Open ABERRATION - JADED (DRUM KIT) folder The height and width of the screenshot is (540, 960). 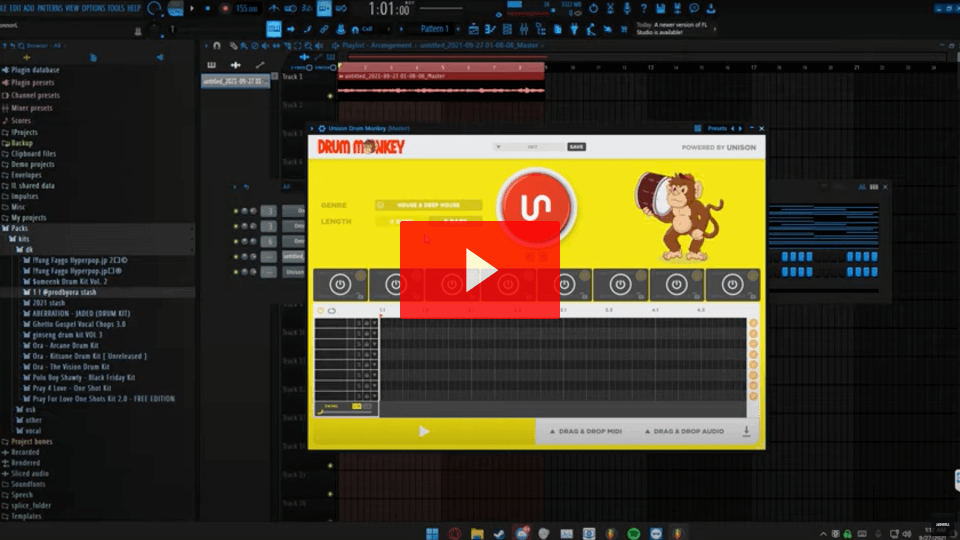[x=81, y=313]
